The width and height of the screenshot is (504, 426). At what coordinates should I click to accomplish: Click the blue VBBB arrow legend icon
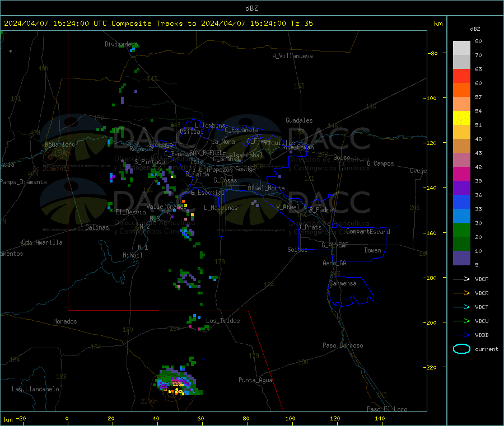coord(461,335)
